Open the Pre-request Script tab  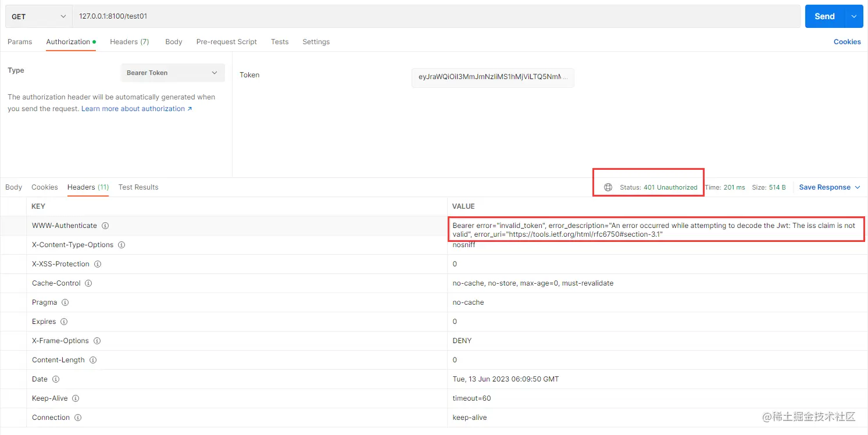pyautogui.click(x=227, y=42)
